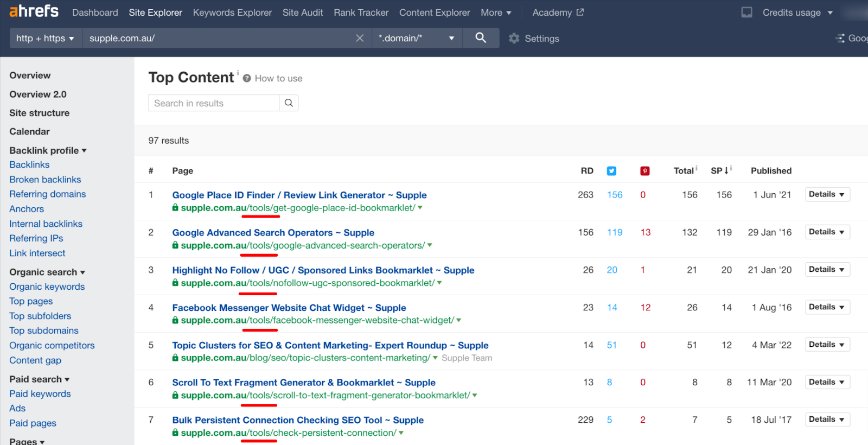Open Calendar in sidebar
This screenshot has height=445, width=868.
(x=29, y=131)
